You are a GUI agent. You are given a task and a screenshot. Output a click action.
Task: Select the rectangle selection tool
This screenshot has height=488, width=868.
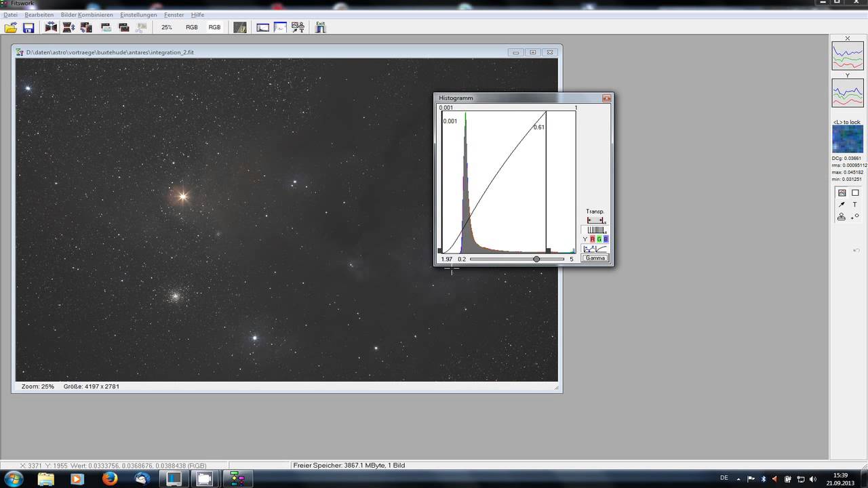pos(855,192)
